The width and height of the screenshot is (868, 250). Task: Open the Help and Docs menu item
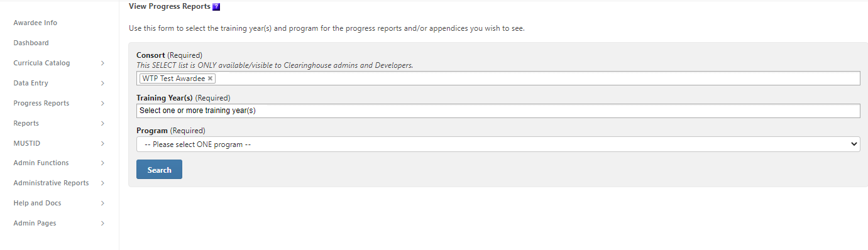pyautogui.click(x=37, y=203)
